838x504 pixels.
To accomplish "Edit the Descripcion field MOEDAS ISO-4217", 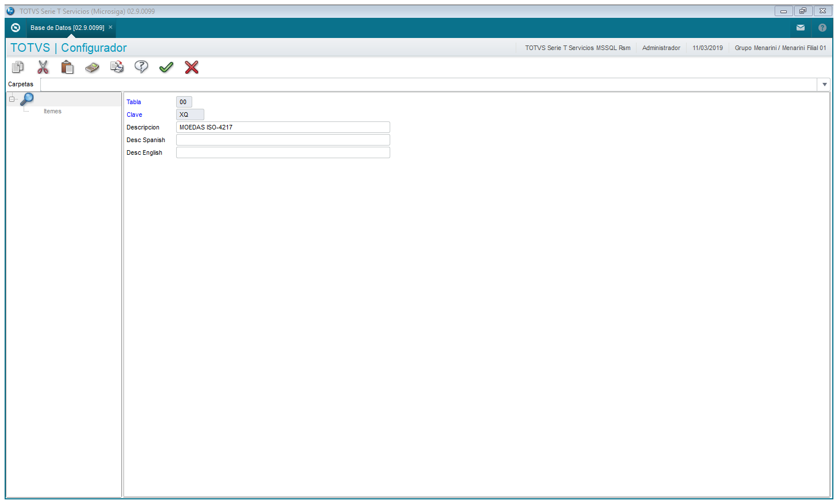I will point(283,127).
